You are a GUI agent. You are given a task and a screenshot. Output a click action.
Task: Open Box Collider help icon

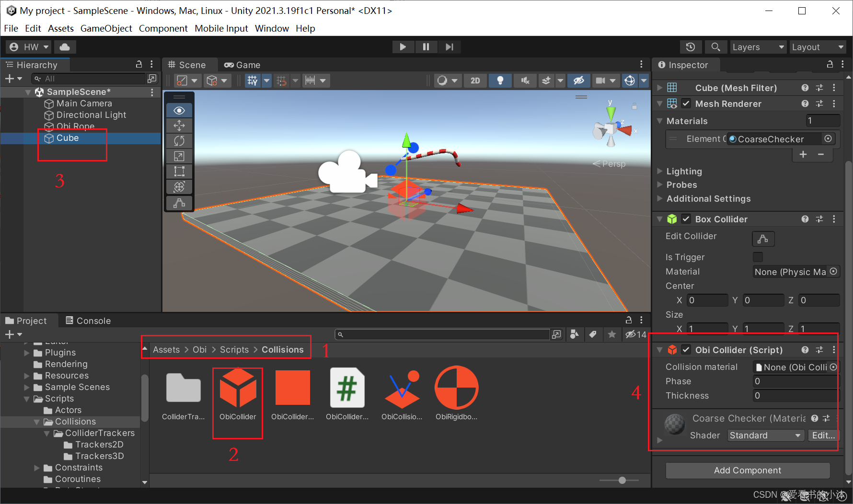pos(805,219)
